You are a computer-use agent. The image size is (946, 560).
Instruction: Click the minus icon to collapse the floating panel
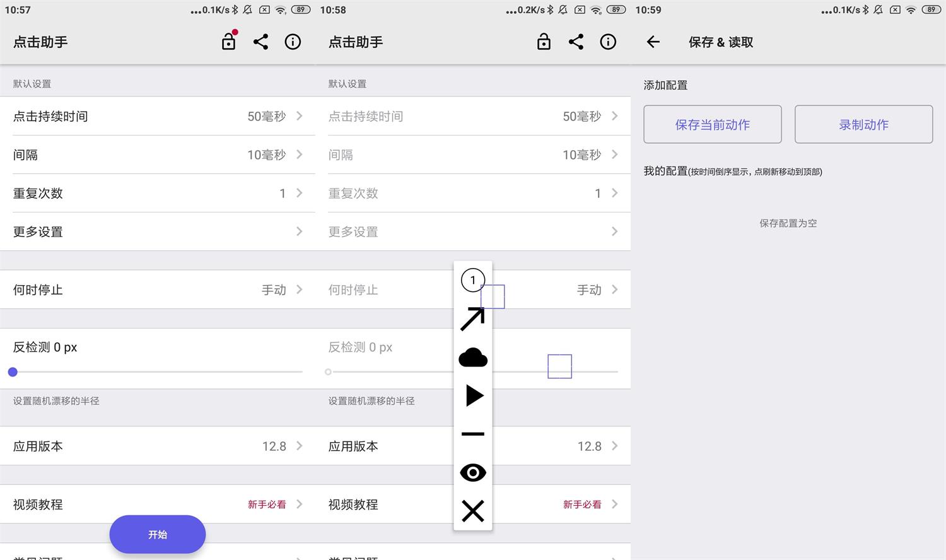(x=472, y=435)
